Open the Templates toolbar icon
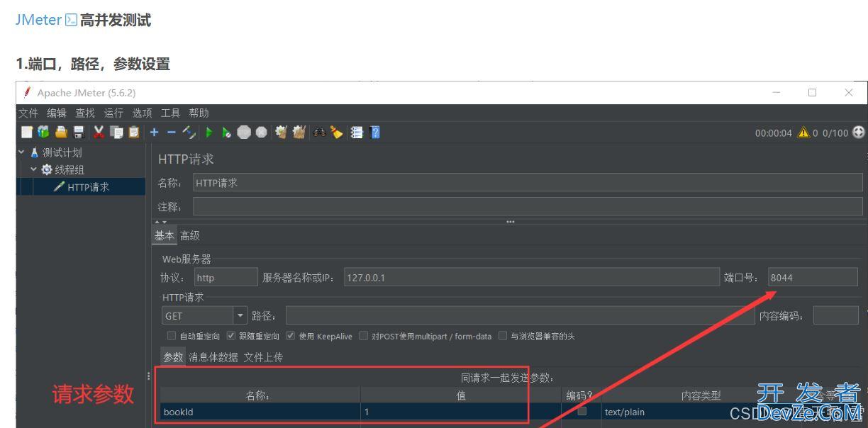This screenshot has height=428, width=868. [x=43, y=133]
